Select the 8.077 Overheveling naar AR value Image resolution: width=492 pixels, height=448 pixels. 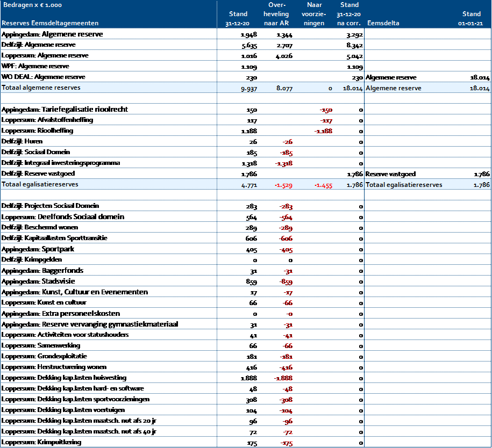(283, 88)
